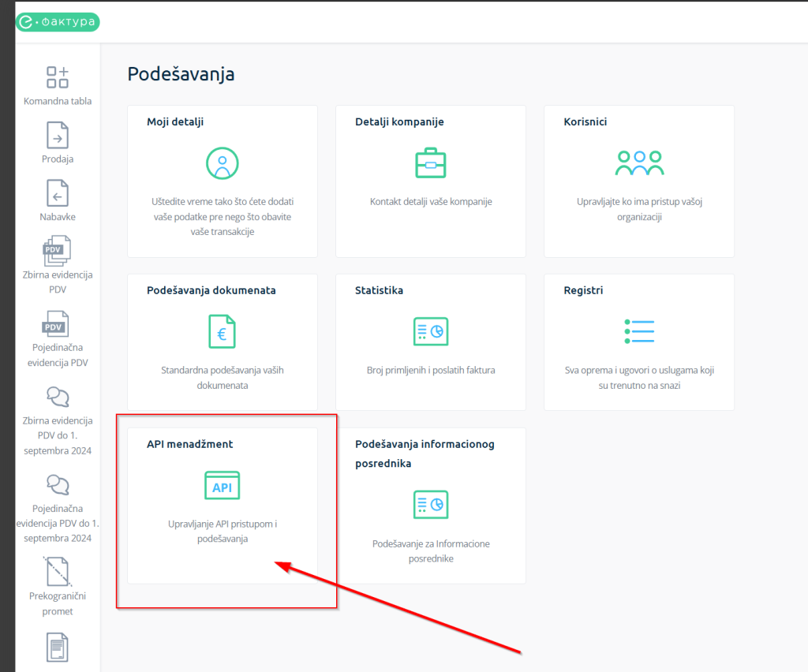Image resolution: width=808 pixels, height=672 pixels.
Task: Click the Nabavke incoming arrow icon
Action: [x=57, y=193]
